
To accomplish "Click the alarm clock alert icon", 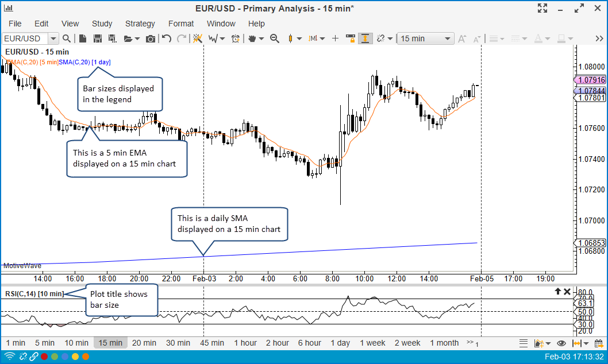I will (236, 38).
